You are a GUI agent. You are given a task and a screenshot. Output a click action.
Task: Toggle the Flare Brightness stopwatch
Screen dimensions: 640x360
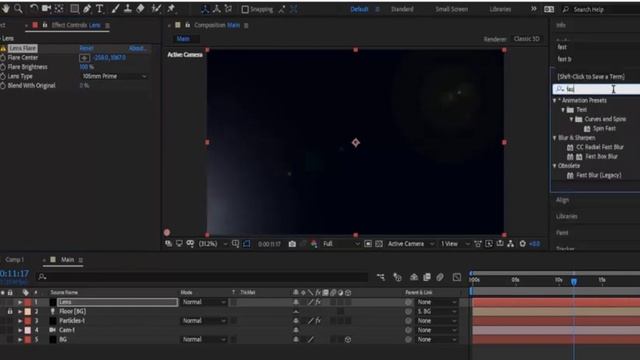tap(3, 67)
